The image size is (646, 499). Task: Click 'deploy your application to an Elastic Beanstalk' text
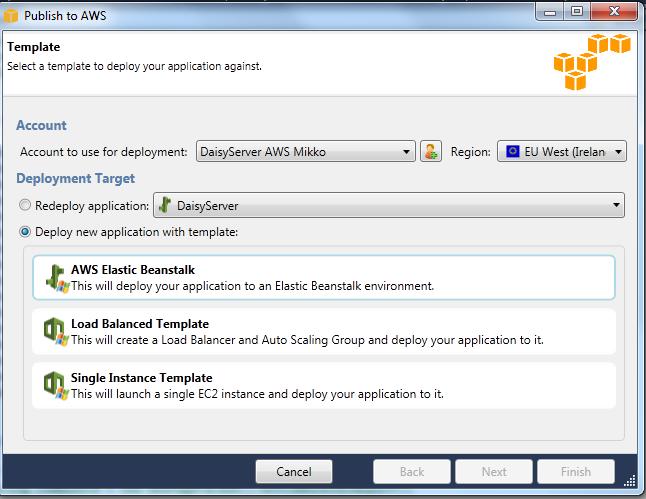click(x=252, y=286)
